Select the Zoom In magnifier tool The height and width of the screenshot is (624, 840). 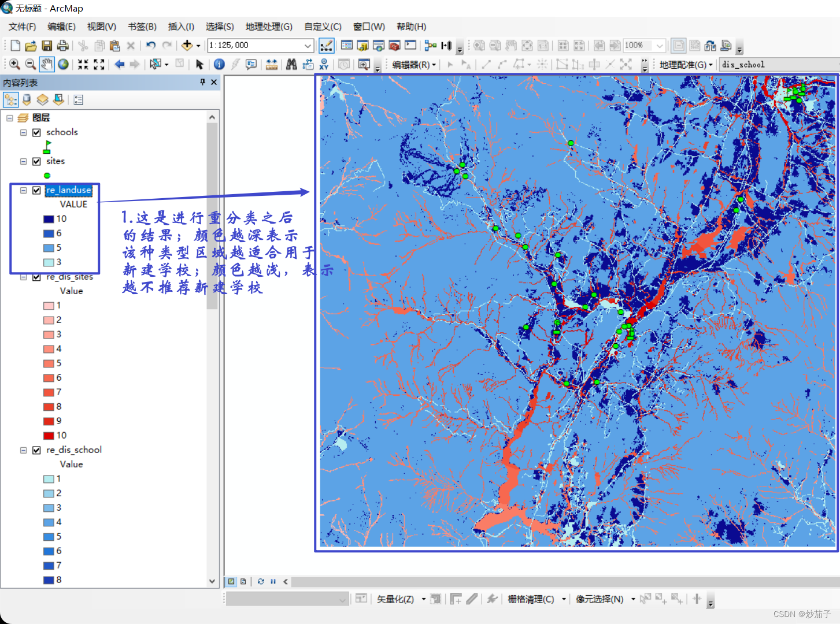tap(15, 64)
